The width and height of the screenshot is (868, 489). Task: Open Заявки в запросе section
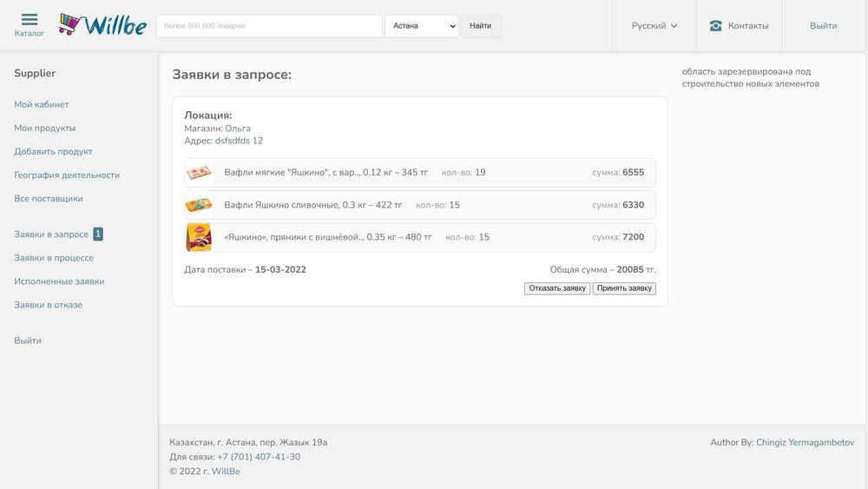coord(51,235)
